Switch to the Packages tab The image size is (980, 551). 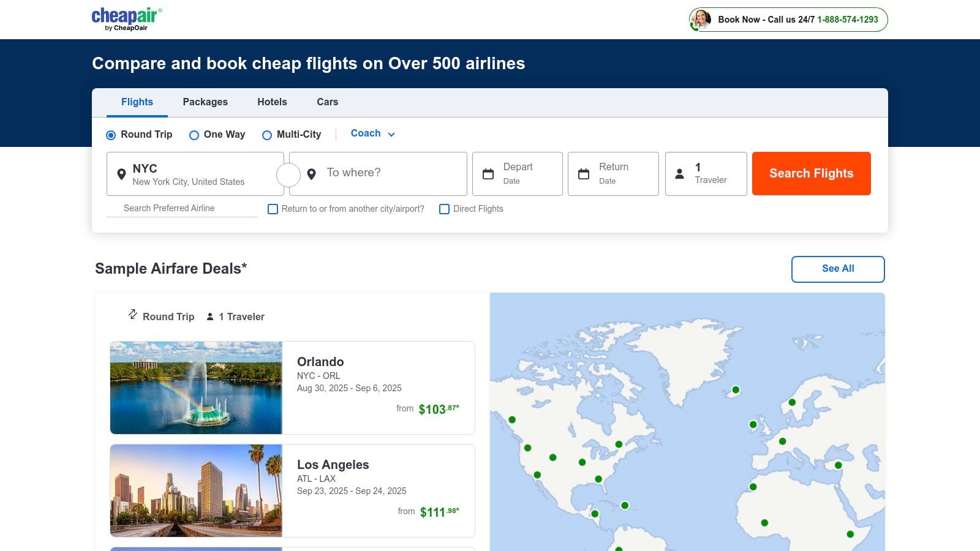pos(205,102)
